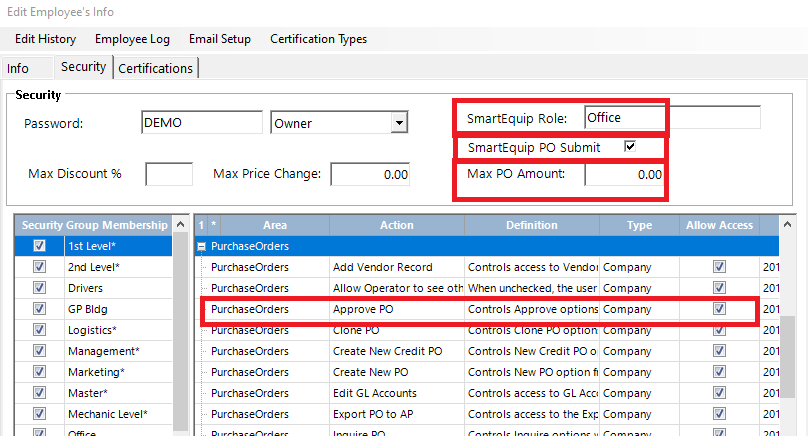Sort grid by Definition column header
Screen dimensions: 808x436
(531, 225)
